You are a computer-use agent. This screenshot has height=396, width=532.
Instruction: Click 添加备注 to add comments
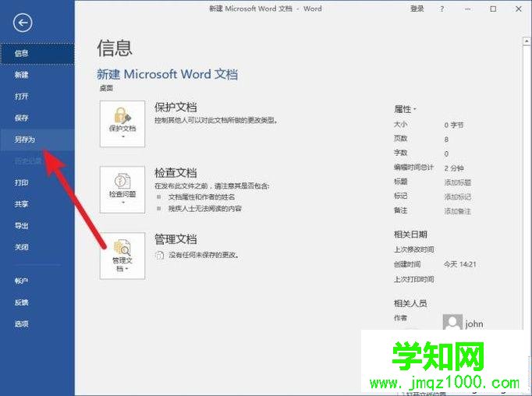(x=458, y=211)
